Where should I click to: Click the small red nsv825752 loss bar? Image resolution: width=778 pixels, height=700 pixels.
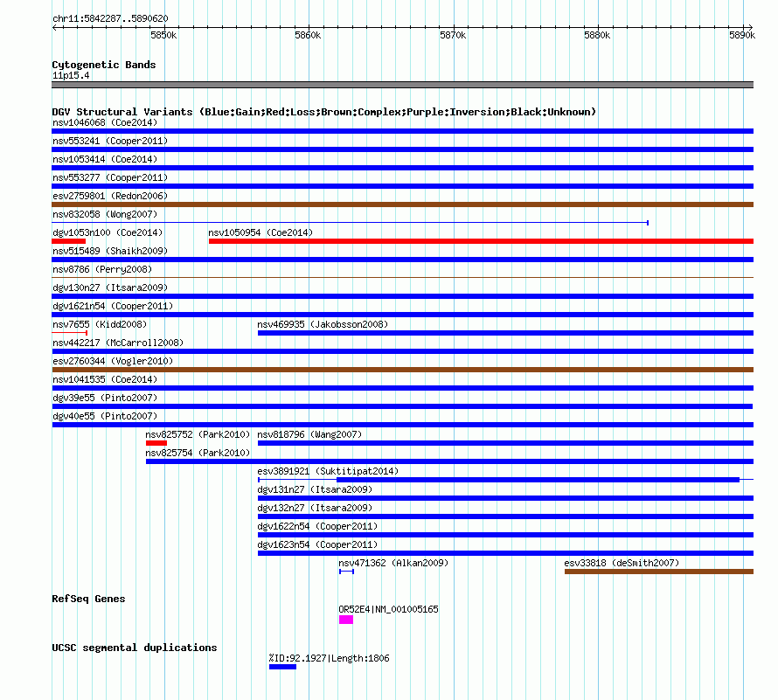pyautogui.click(x=156, y=443)
